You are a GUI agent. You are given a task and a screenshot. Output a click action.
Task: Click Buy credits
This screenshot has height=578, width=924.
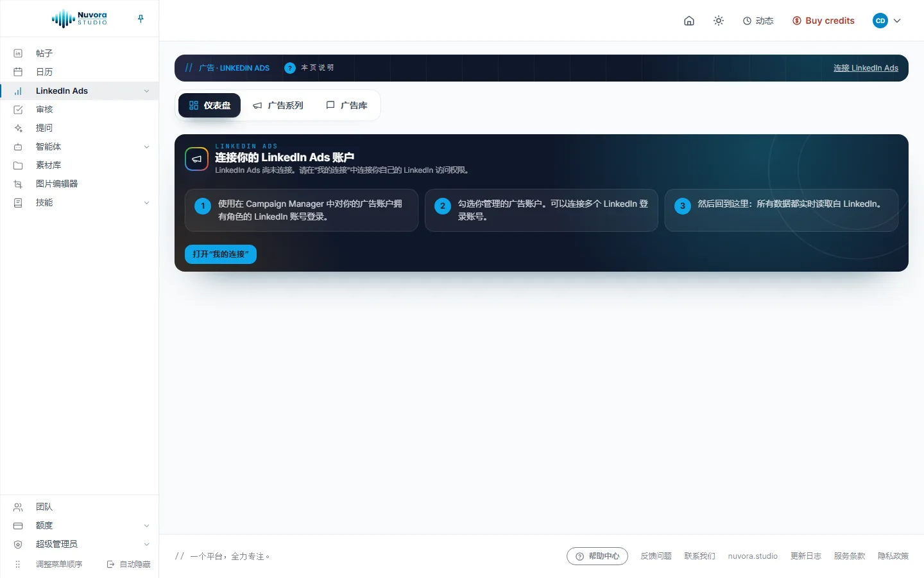click(823, 21)
